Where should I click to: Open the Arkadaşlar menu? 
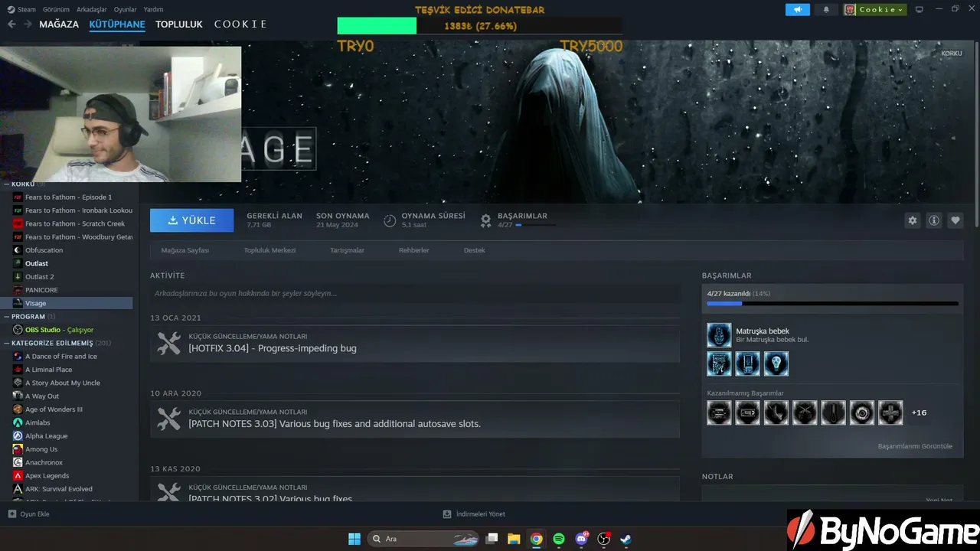pos(92,10)
